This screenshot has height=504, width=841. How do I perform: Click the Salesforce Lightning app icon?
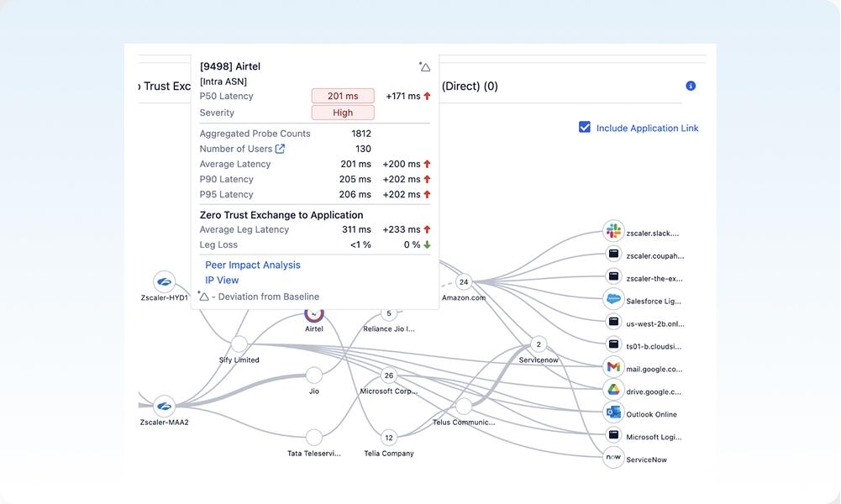(x=613, y=299)
